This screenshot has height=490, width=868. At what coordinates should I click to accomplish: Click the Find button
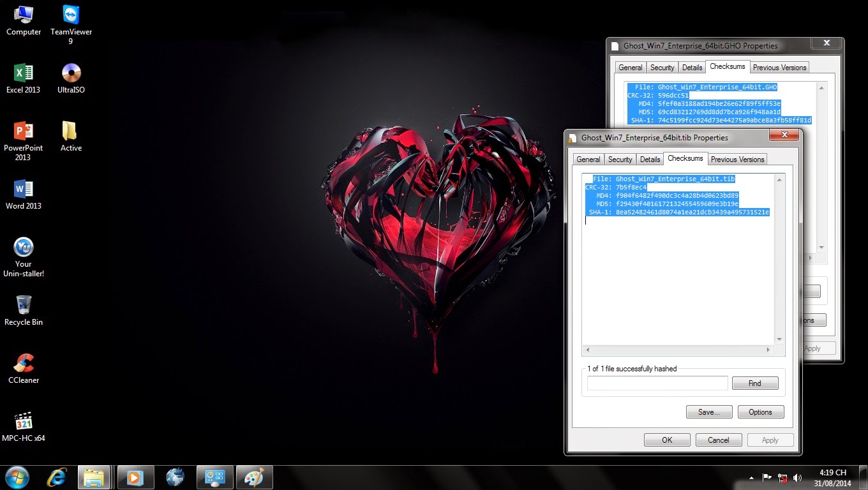tap(754, 383)
